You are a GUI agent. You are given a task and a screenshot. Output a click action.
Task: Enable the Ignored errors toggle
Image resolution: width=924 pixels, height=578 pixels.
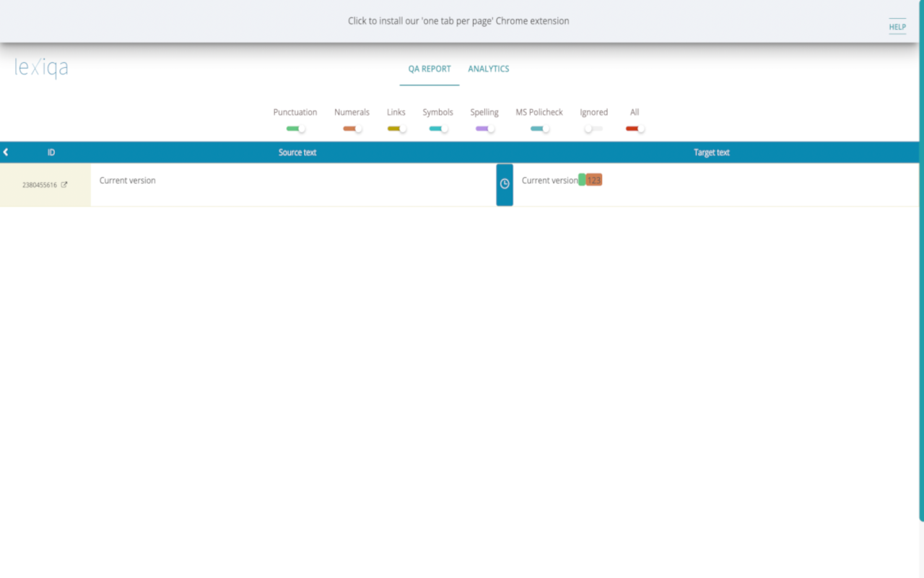[593, 128]
